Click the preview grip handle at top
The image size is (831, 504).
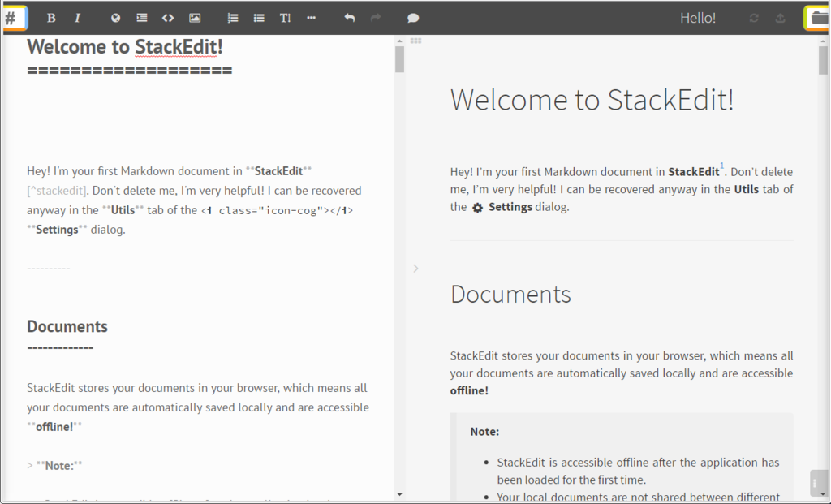416,41
